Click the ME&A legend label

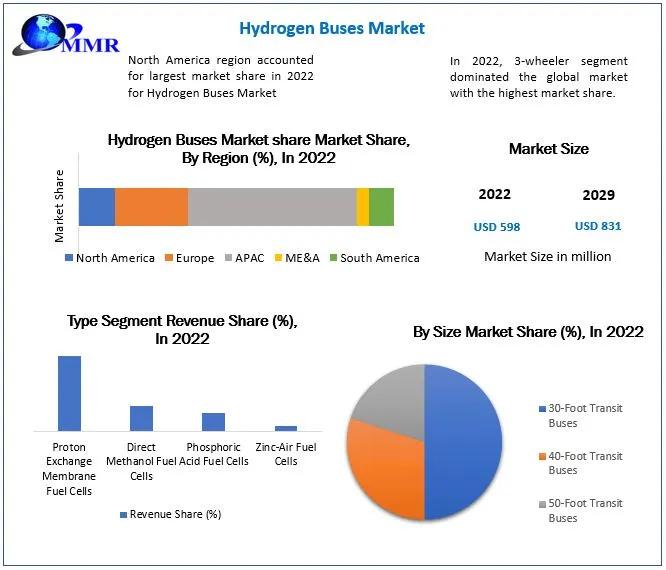[302, 258]
